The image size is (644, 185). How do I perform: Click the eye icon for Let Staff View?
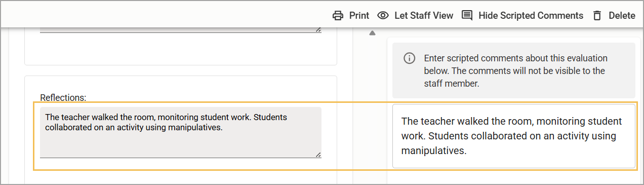(383, 16)
